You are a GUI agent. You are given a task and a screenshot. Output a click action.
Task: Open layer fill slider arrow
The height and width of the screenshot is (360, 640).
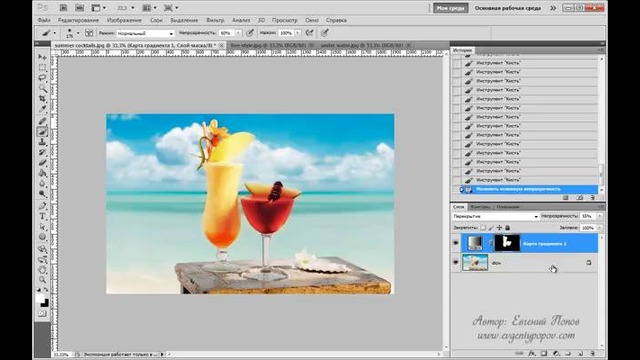click(600, 228)
